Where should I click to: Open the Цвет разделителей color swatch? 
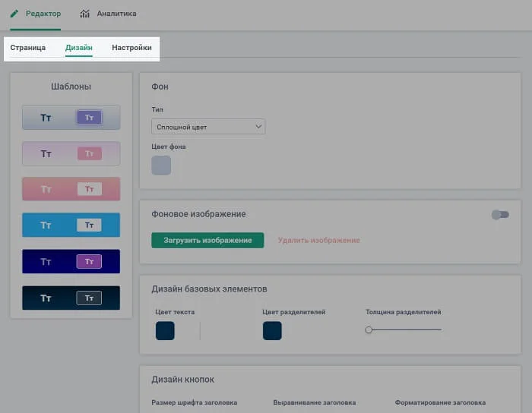pos(272,331)
